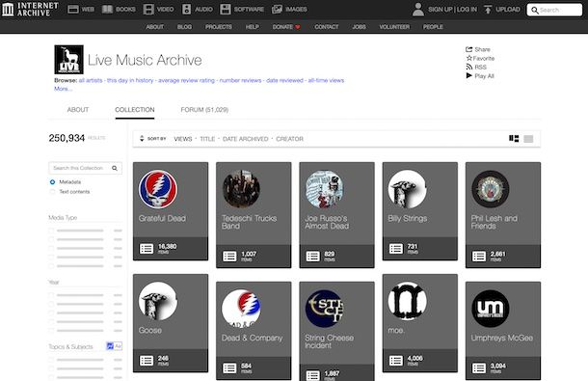Sort results by Date Archived
588x381 pixels.
(245, 139)
